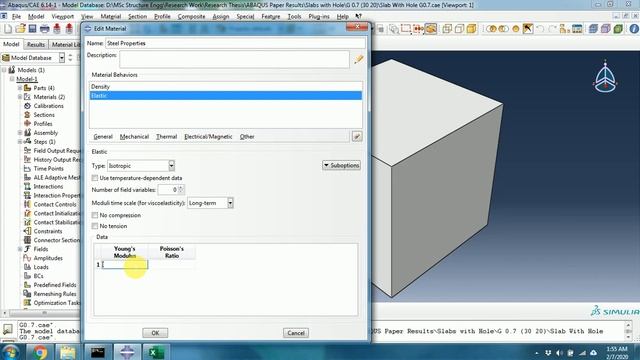Open the elastic Type Isotropic dropdown
Screen dimensions: 640x360
pos(141,166)
